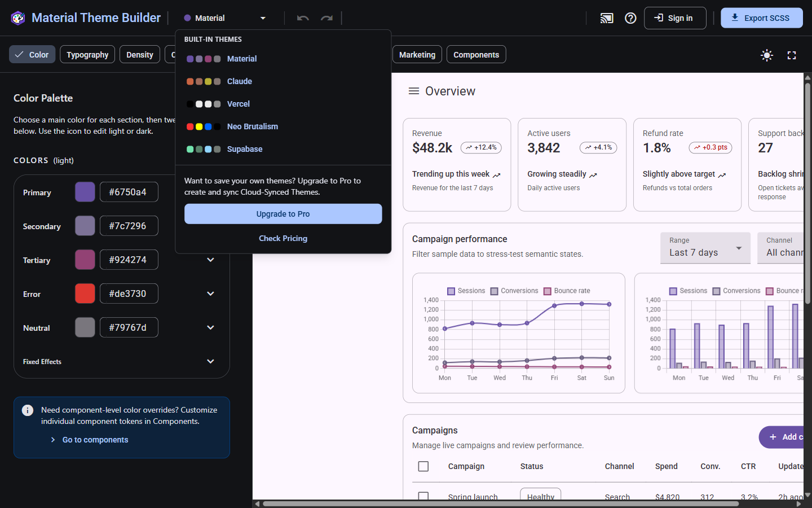
Task: Click the Error color swatch
Action: tap(85, 294)
